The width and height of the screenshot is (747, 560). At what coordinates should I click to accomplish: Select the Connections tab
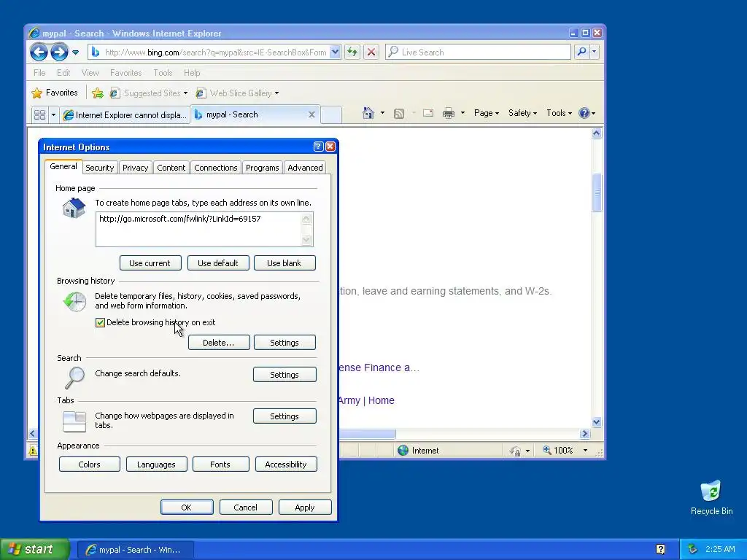click(x=216, y=168)
